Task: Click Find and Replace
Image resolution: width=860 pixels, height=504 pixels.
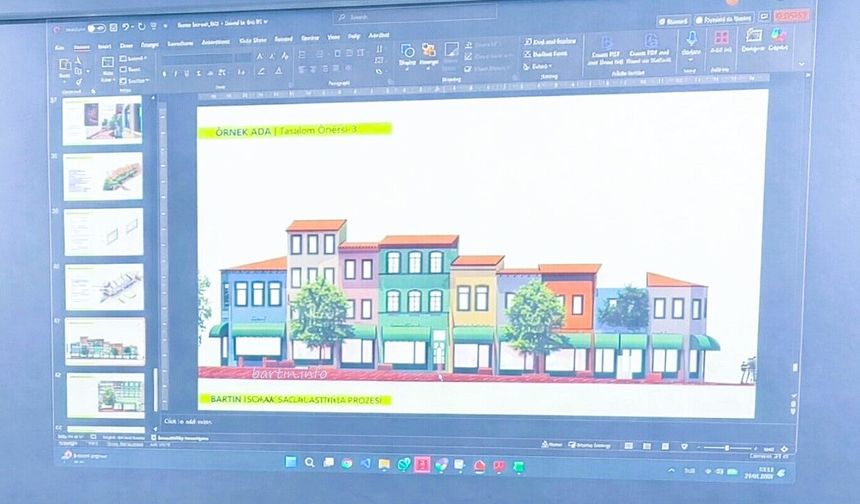Action: tap(550, 42)
